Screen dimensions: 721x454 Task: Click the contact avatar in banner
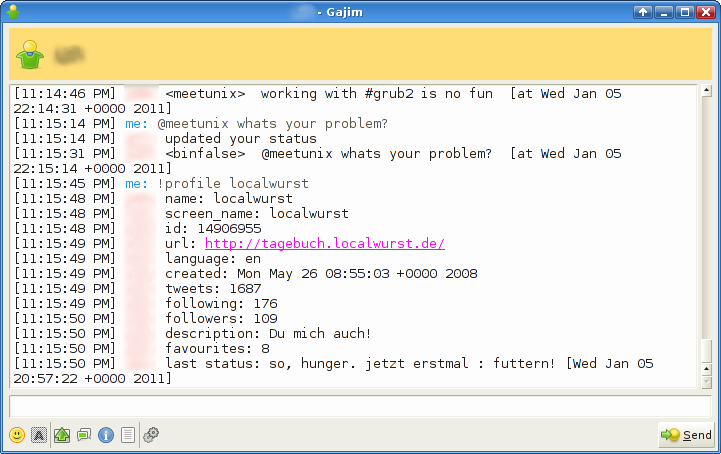point(32,53)
